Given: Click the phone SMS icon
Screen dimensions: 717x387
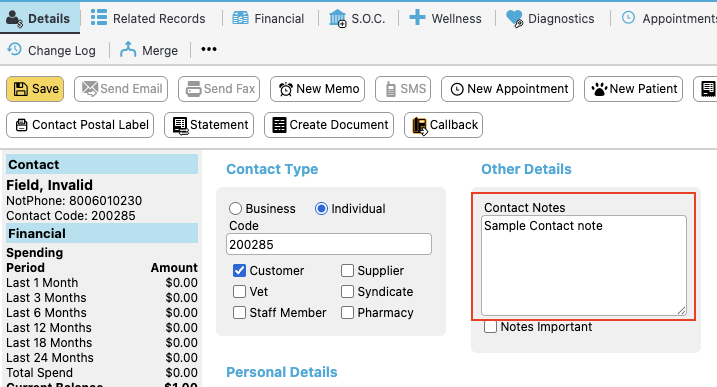Looking at the screenshot, I should (x=391, y=89).
